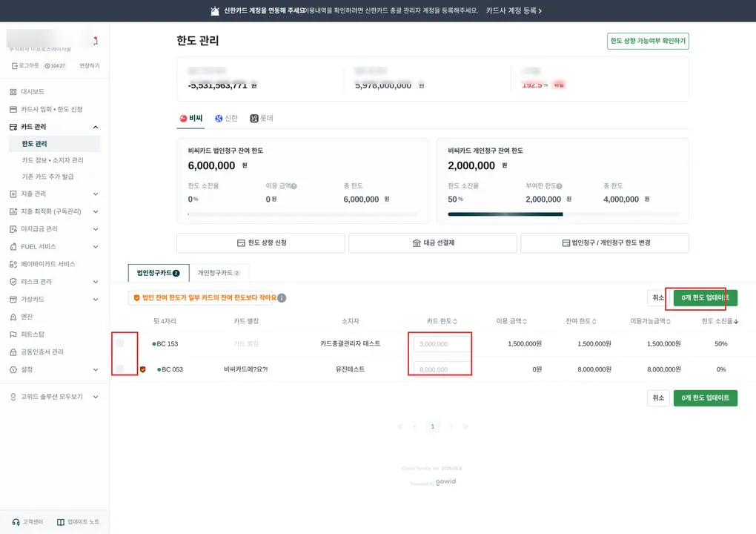The width and height of the screenshot is (756, 534).
Task: Go to pagination page 1
Action: pos(433,426)
